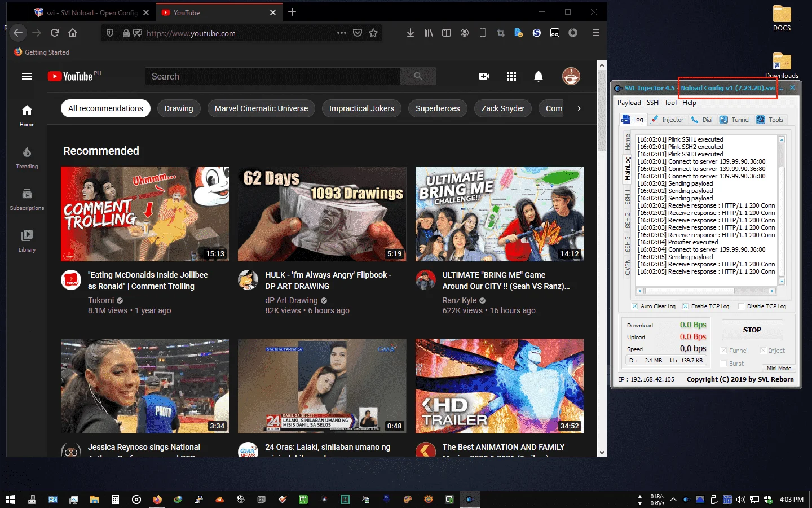
Task: Check Disable TCP Log checkbox
Action: coord(741,306)
